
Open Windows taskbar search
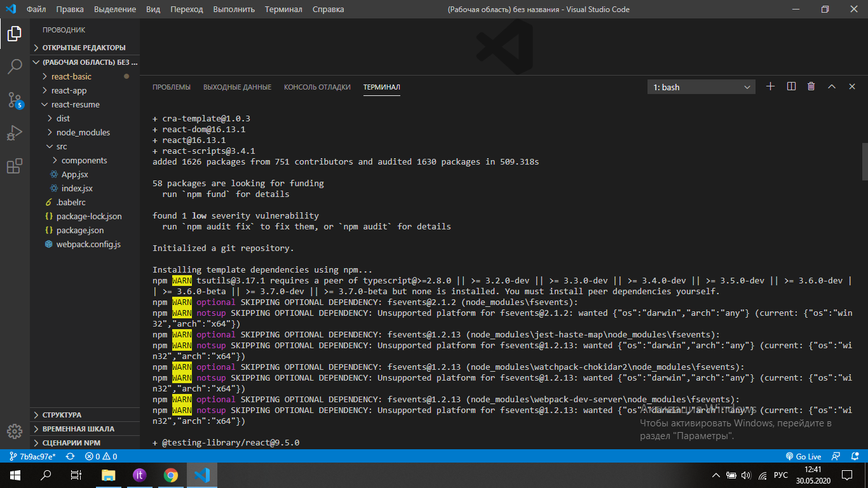coord(46,475)
